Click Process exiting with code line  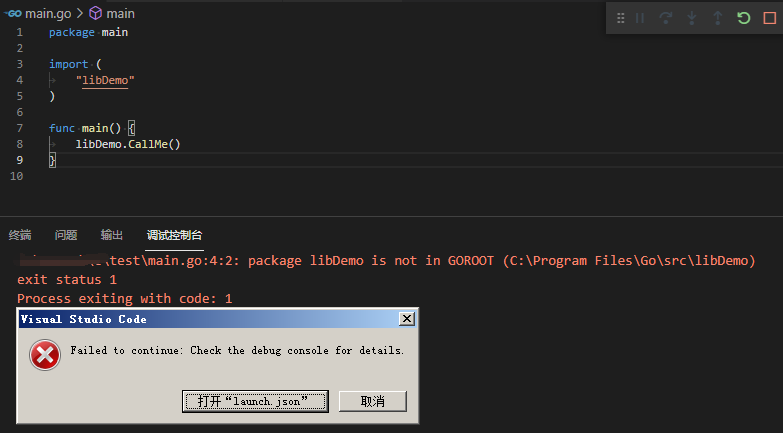tap(124, 298)
